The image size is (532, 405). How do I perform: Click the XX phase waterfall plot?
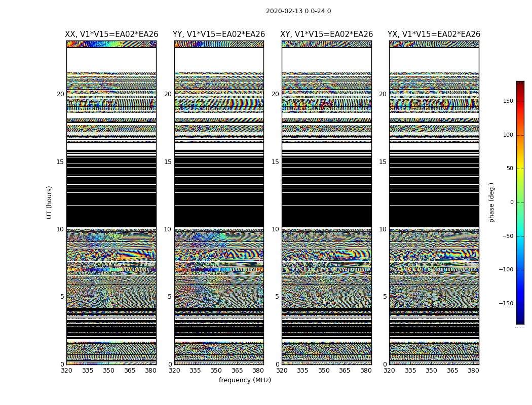pyautogui.click(x=111, y=202)
